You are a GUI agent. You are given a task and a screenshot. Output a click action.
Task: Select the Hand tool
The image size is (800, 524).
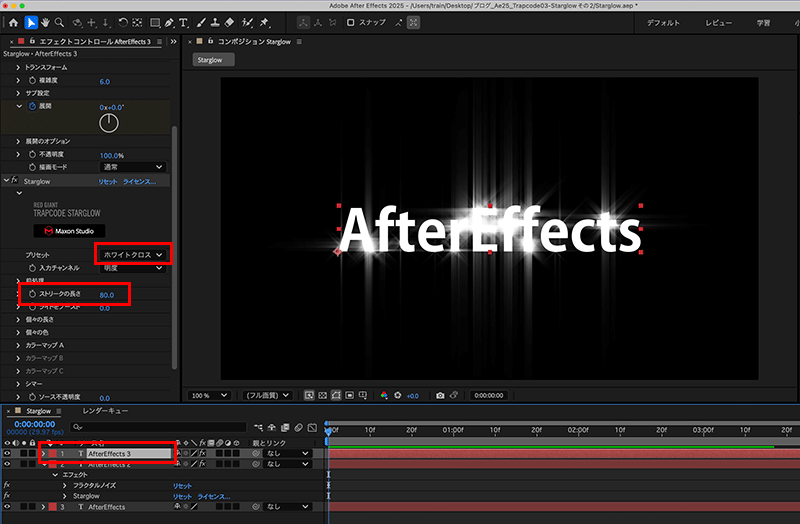tap(45, 22)
